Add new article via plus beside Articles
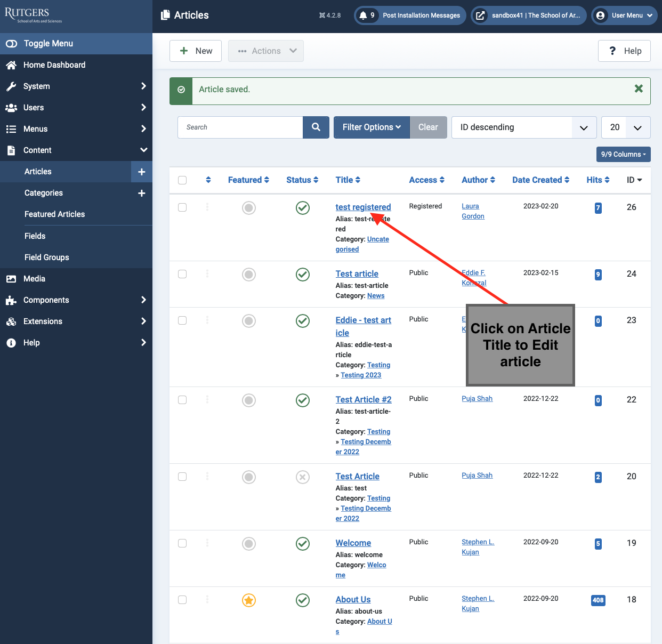 pos(142,172)
